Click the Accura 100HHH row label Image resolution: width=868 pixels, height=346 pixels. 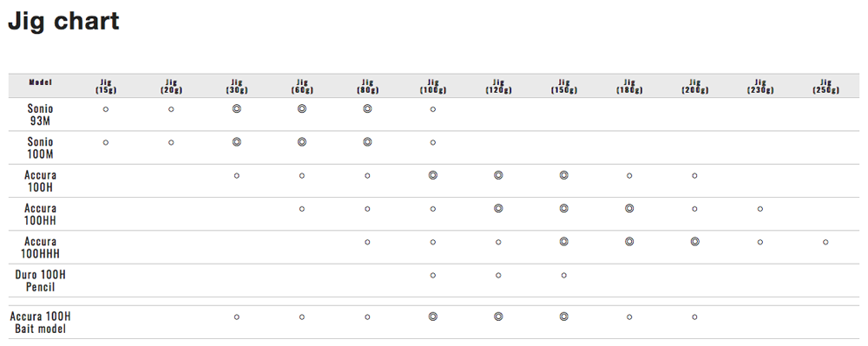(41, 248)
